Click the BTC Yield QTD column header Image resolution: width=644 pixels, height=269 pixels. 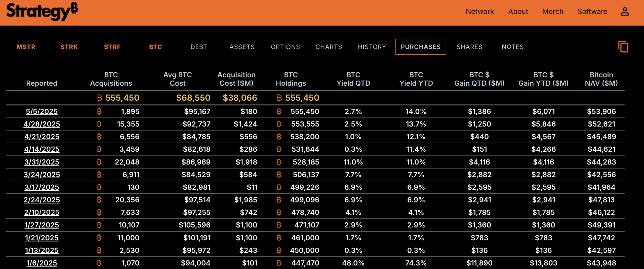[x=353, y=79]
